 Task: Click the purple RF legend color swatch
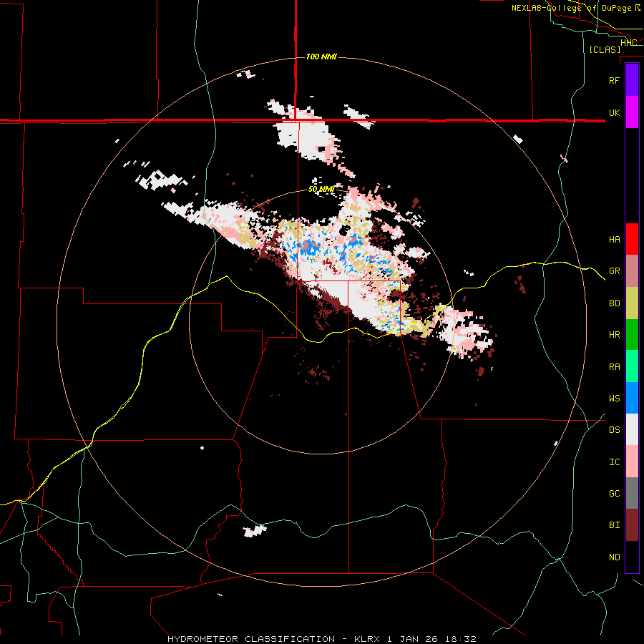point(632,80)
